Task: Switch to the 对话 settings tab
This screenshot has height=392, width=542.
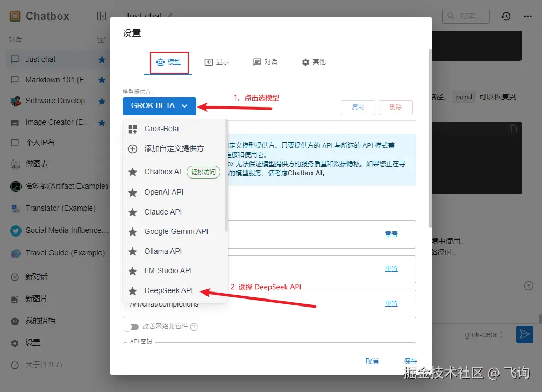Action: [266, 62]
